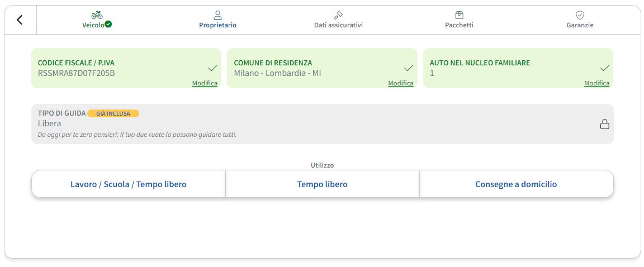Viewport: 644px width, 267px height.
Task: Click the checkmark in Comune di Residenza card
Action: 409,68
